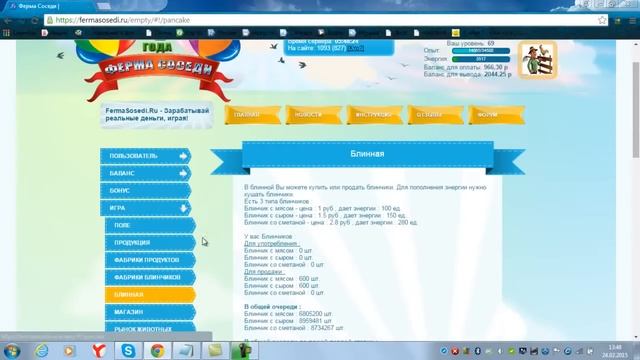Click the 'Баланс для оплаты' value

pos(496,67)
